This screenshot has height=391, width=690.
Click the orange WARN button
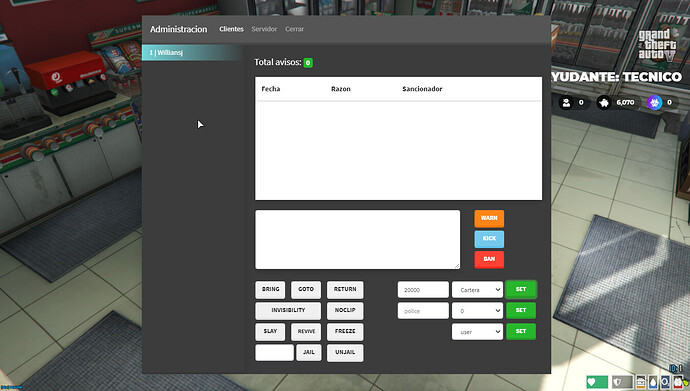click(x=489, y=218)
